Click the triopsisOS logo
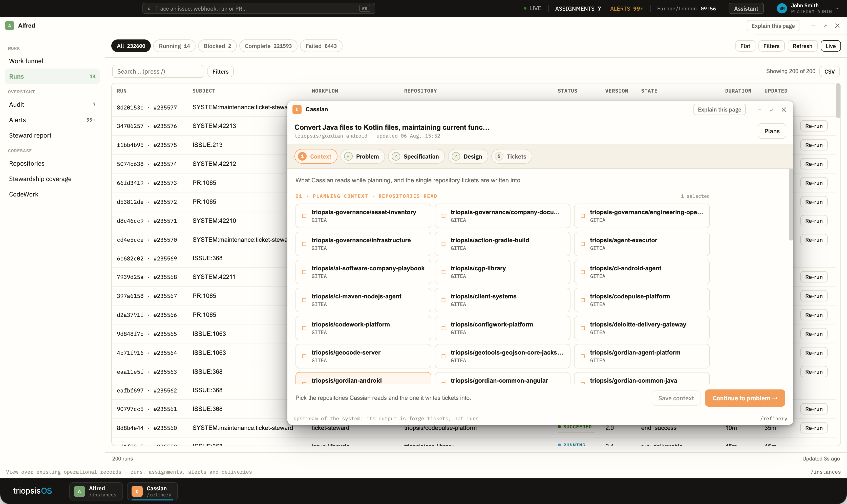This screenshot has width=847, height=504. coord(32,491)
